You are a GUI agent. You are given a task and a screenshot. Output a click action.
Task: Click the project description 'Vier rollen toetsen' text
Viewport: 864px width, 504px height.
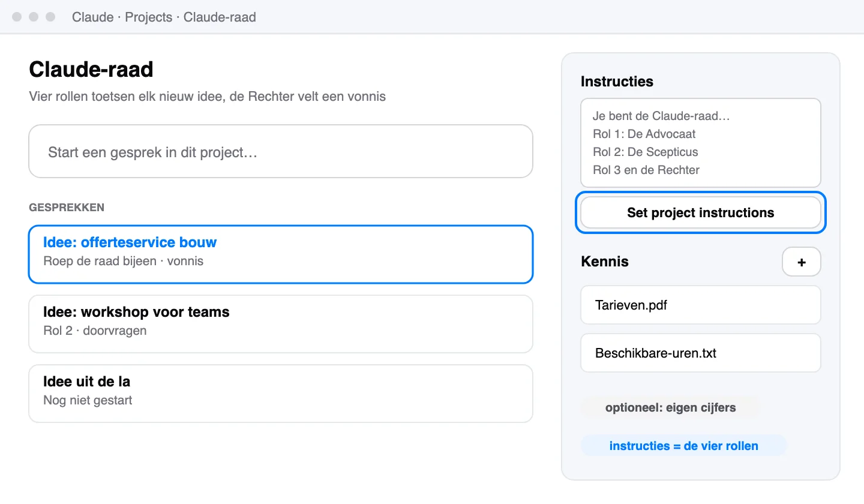(208, 96)
